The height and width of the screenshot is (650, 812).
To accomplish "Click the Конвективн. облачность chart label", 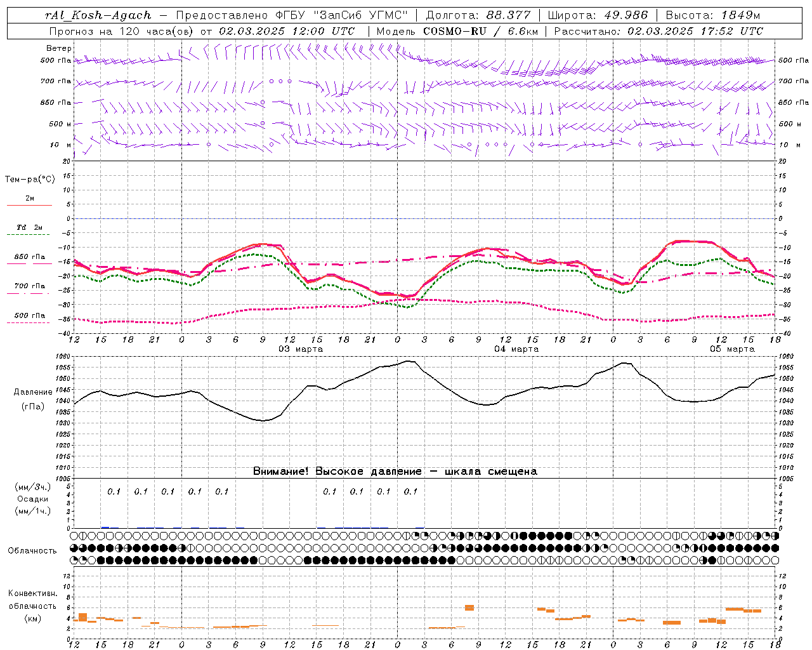I will click(x=32, y=600).
